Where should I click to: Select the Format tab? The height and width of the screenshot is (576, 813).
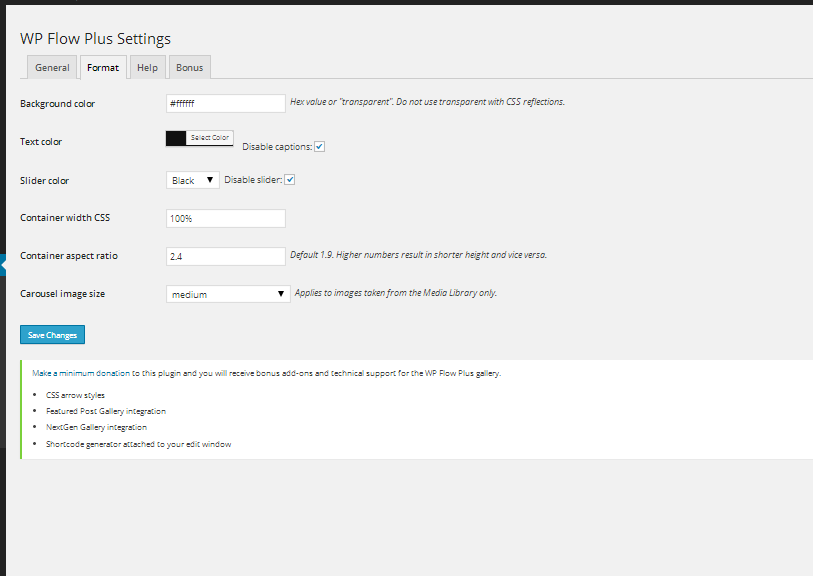click(103, 67)
